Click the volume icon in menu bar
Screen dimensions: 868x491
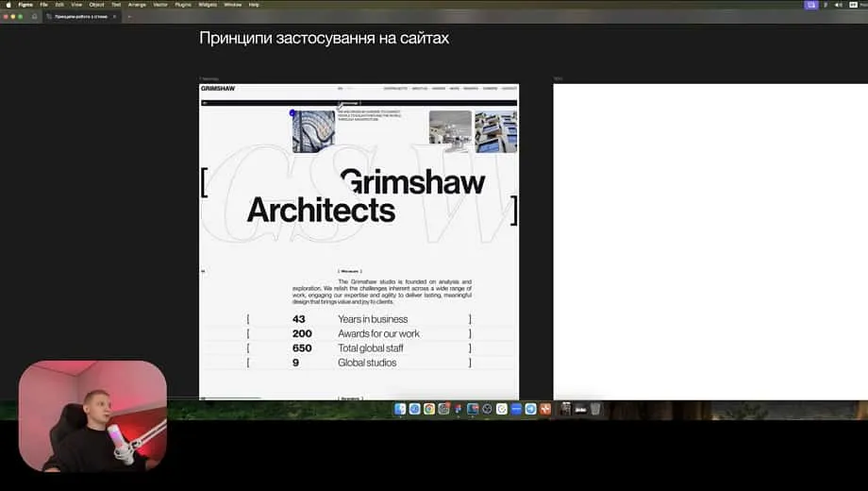click(839, 5)
